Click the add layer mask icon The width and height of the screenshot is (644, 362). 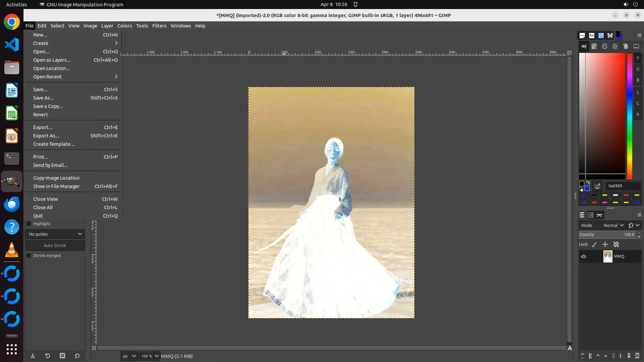[x=629, y=356]
